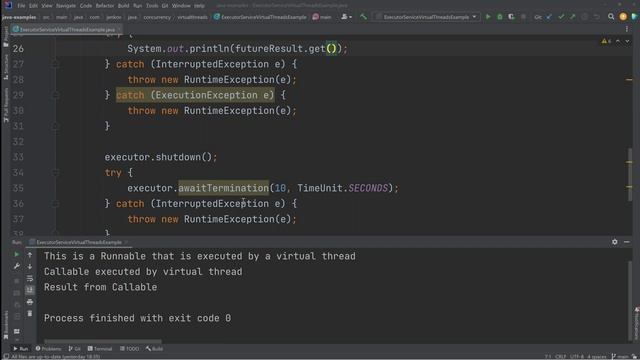Toggle scroll to end in console
Image resolution: width=640 pixels, height=360 pixels.
tap(30, 290)
